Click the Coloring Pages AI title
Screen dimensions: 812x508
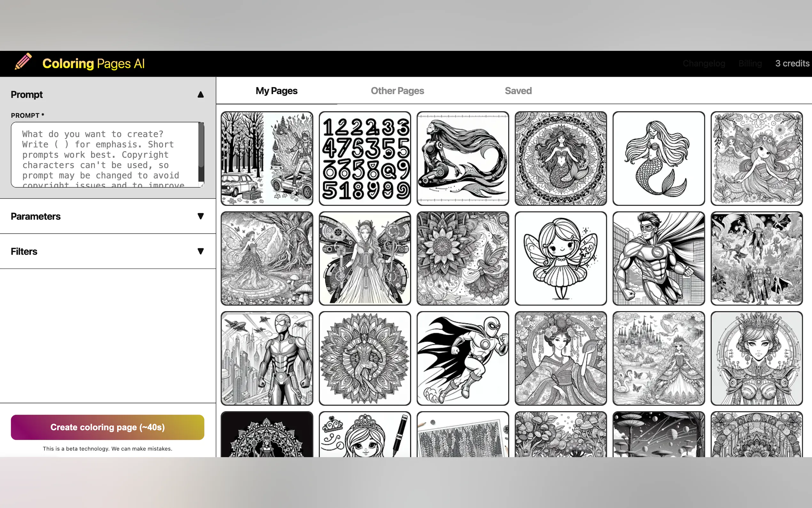tap(93, 63)
